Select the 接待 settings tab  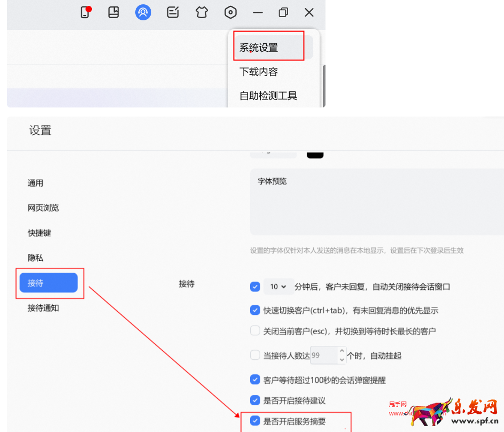[x=49, y=283]
